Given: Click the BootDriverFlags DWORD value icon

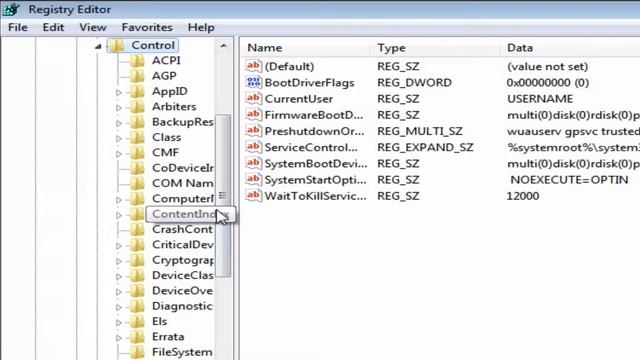Looking at the screenshot, I should [x=253, y=82].
